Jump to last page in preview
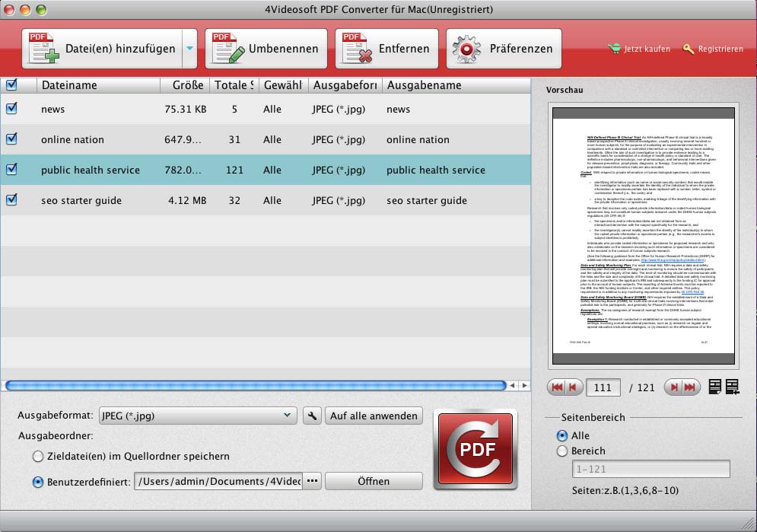This screenshot has height=532, width=757. [691, 387]
